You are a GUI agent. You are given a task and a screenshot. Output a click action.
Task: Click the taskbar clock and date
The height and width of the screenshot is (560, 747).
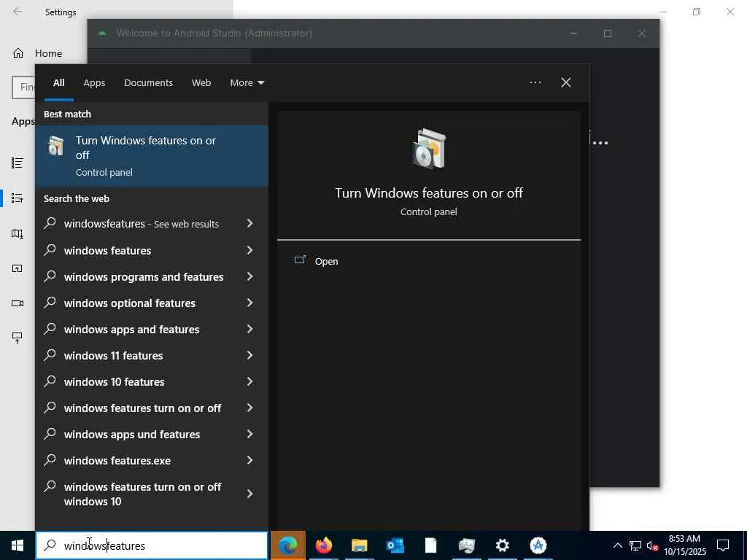684,545
